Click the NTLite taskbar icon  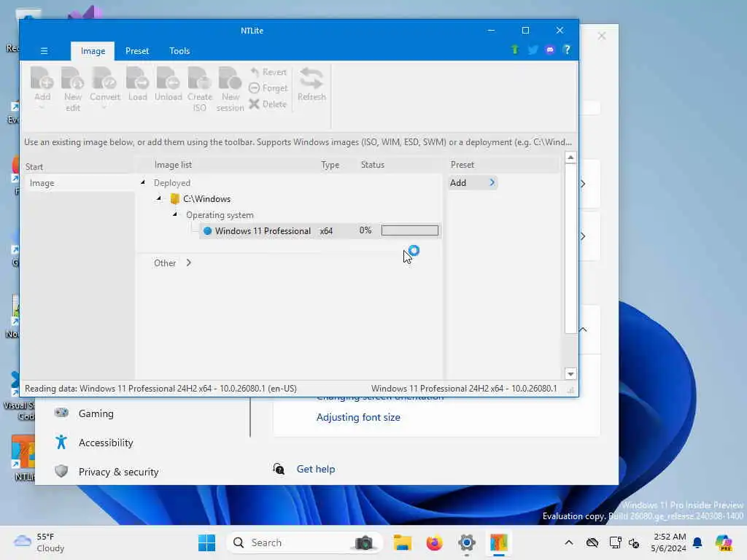tap(499, 542)
